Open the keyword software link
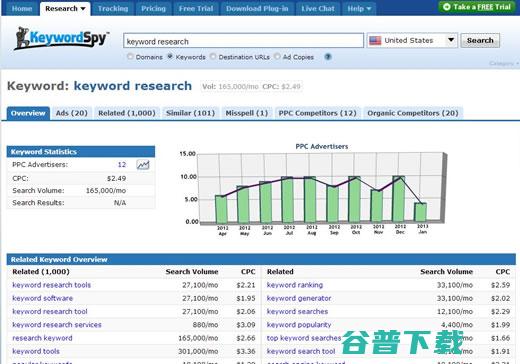The image size is (520, 364). click(42, 298)
